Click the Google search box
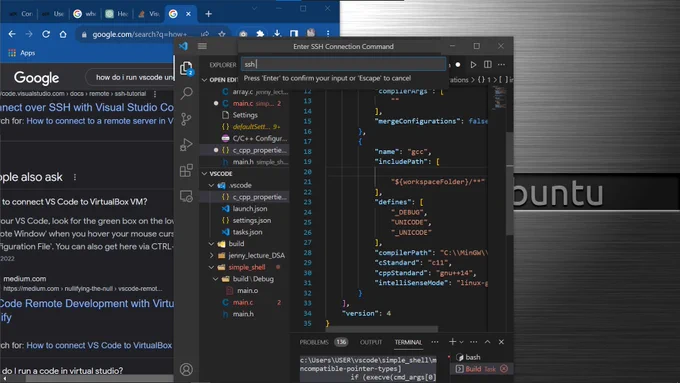The height and width of the screenshot is (383, 680). click(130, 77)
